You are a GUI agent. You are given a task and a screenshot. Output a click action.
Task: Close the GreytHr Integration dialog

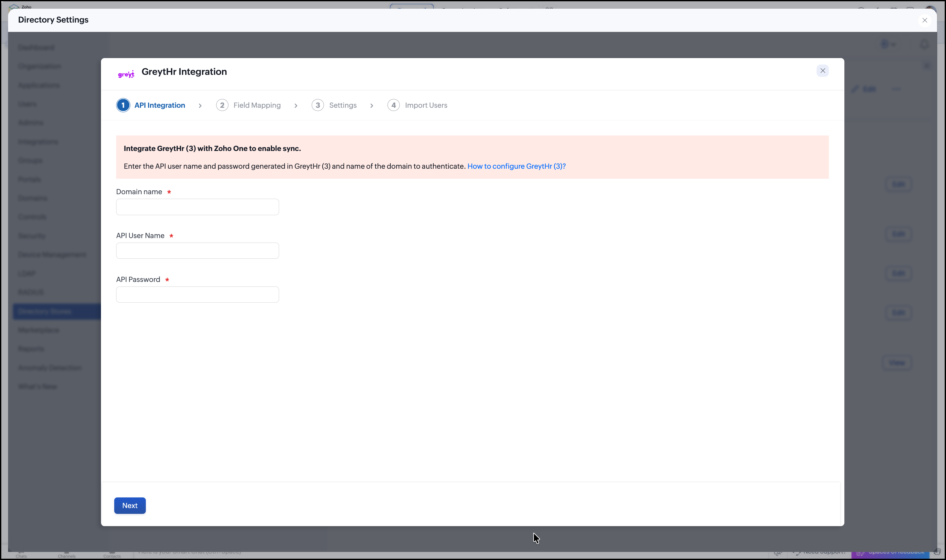(x=823, y=71)
